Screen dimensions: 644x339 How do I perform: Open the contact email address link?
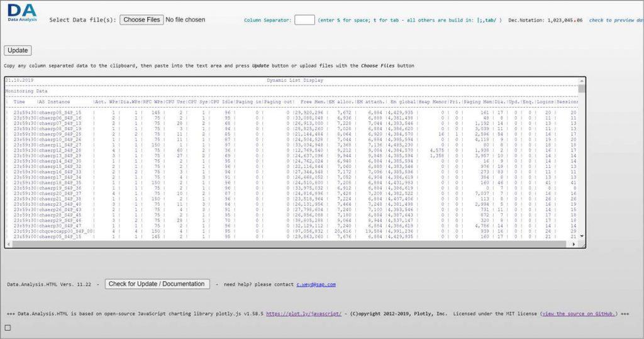tap(316, 284)
